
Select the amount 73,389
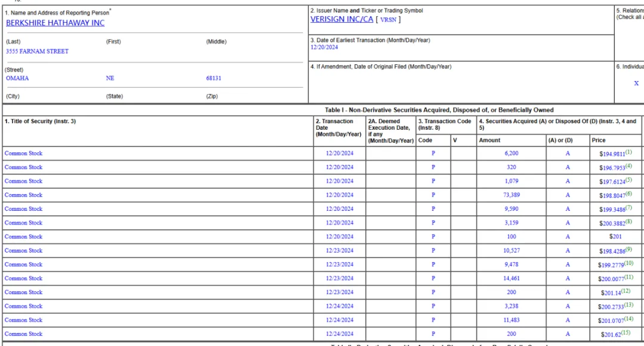512,195
